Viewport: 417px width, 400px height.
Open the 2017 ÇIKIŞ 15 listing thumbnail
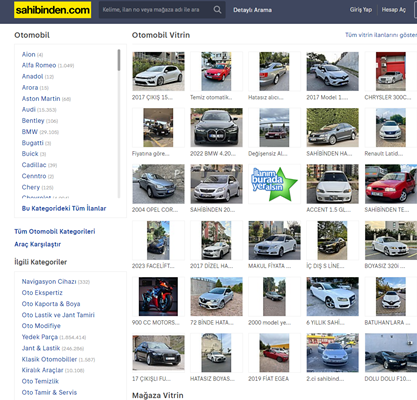pos(158,71)
